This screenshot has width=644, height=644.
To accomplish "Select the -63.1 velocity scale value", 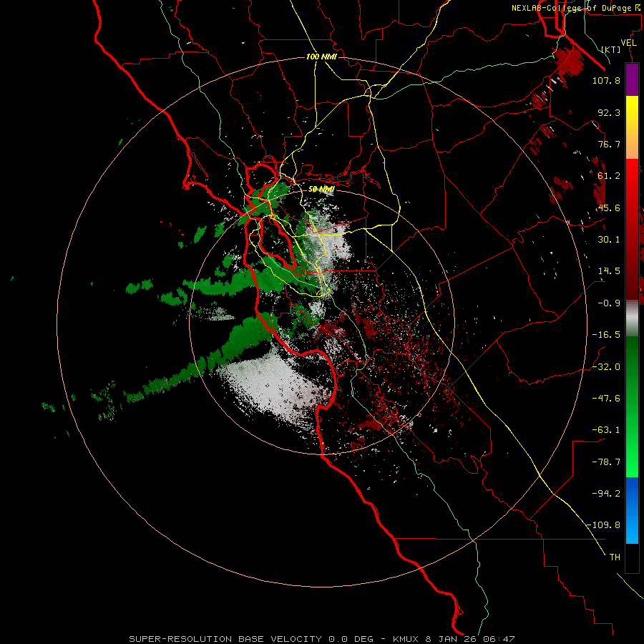I will (606, 430).
